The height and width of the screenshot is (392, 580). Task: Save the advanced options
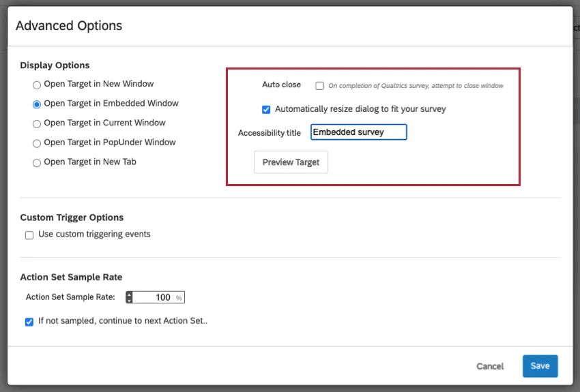click(x=540, y=366)
